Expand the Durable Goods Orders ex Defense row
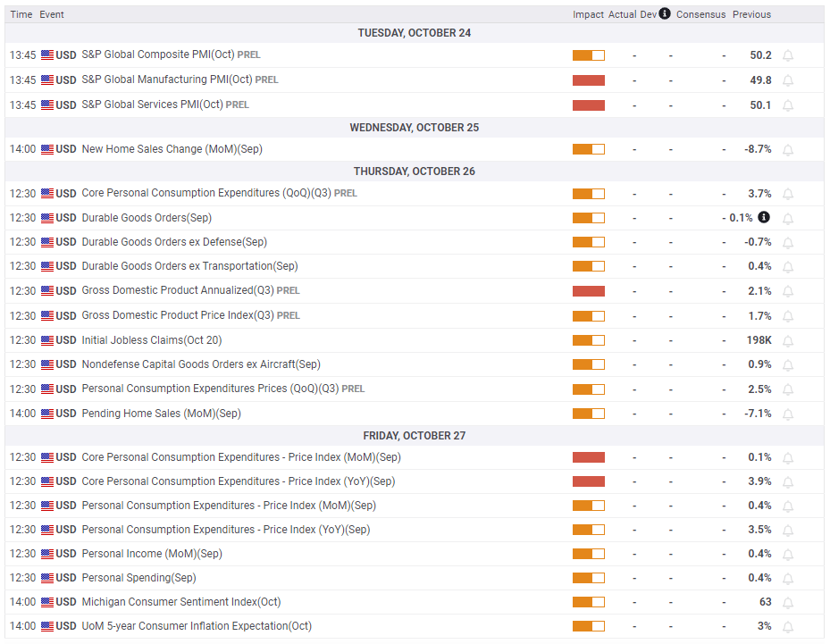The width and height of the screenshot is (830, 644). click(174, 242)
